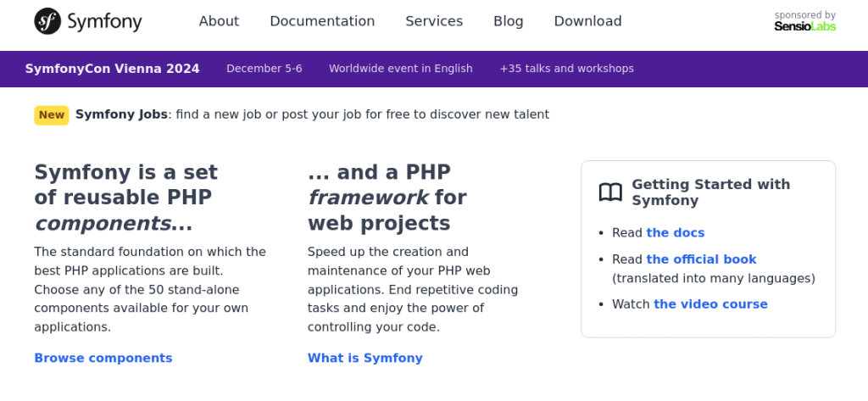This screenshot has width=868, height=401.
Task: Open the official book link
Action: [x=701, y=259]
